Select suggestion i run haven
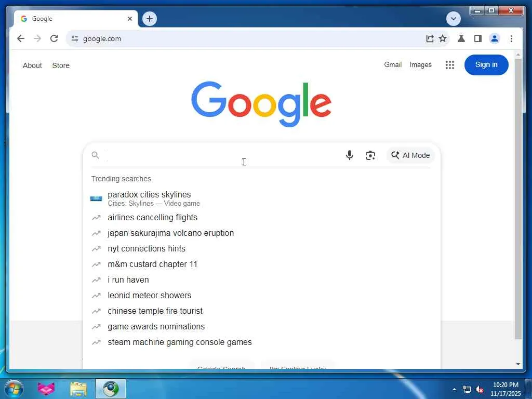 (x=262, y=280)
